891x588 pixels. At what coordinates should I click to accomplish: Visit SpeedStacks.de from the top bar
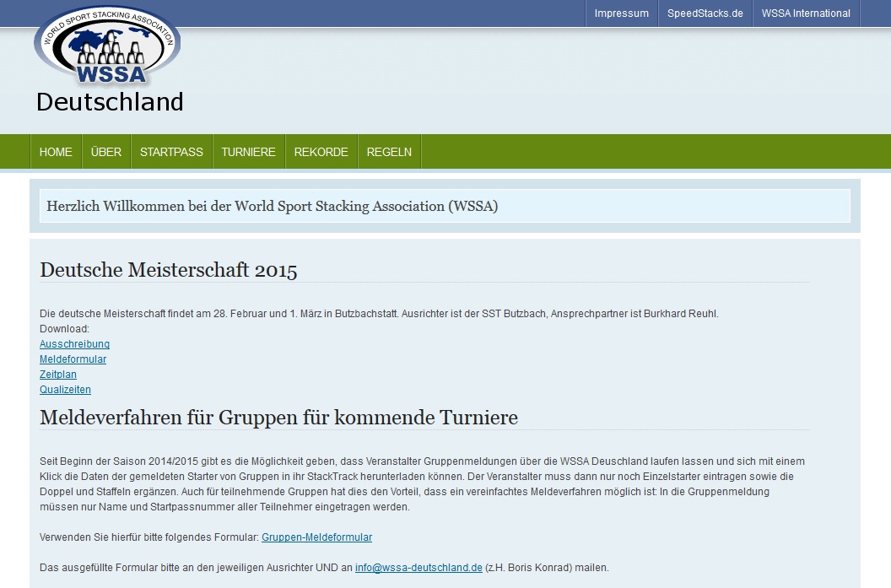point(705,13)
